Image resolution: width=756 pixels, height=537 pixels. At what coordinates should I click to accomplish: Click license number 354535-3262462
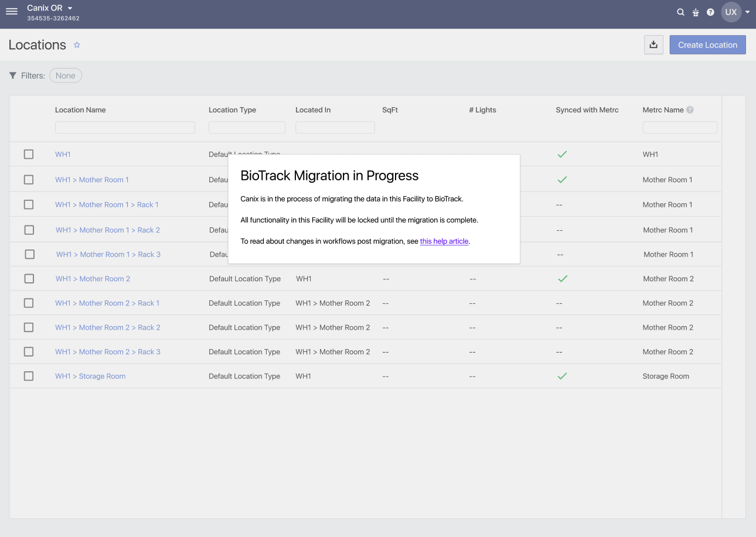coord(53,18)
